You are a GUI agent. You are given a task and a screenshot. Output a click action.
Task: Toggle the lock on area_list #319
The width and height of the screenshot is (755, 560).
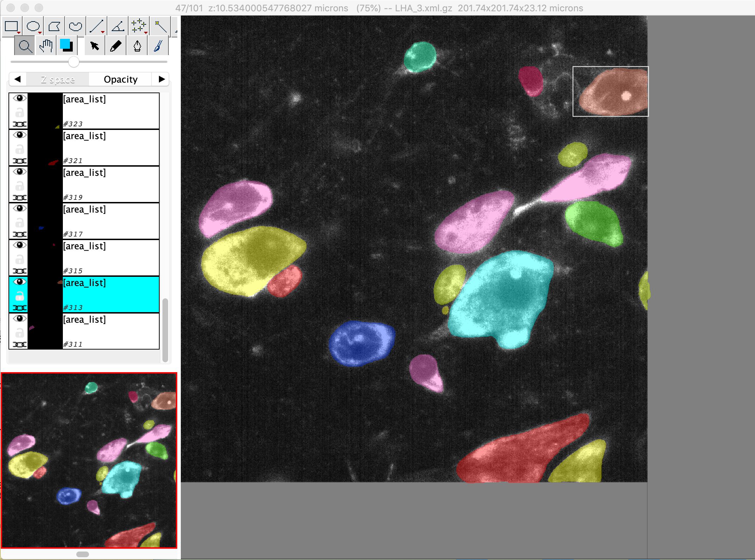pyautogui.click(x=20, y=186)
